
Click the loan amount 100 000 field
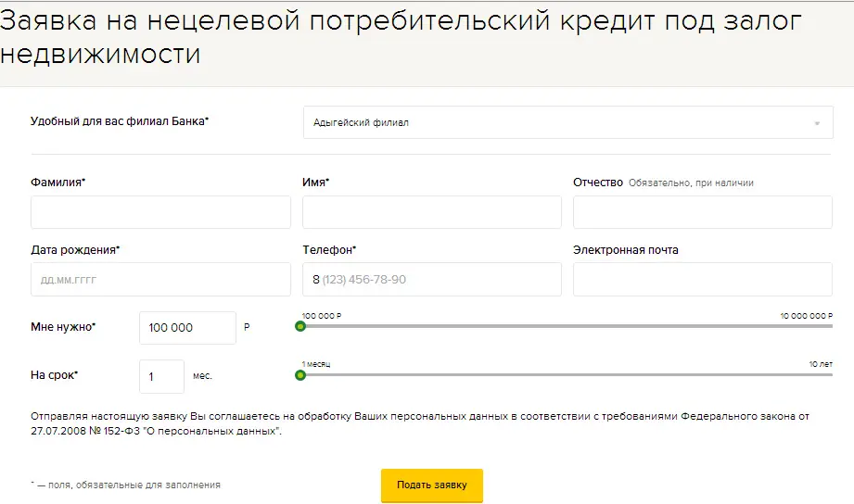pos(188,328)
